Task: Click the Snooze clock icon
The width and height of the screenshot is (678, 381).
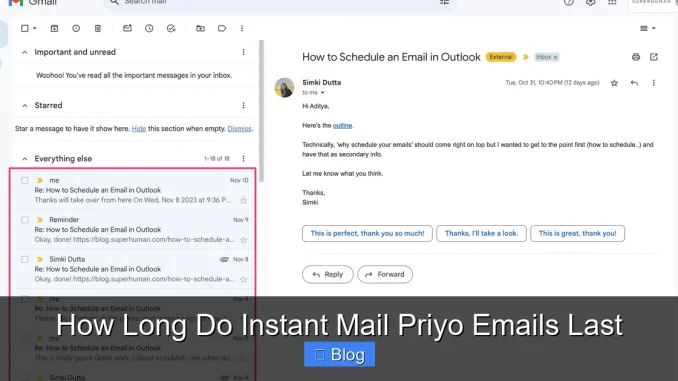Action: 149,29
